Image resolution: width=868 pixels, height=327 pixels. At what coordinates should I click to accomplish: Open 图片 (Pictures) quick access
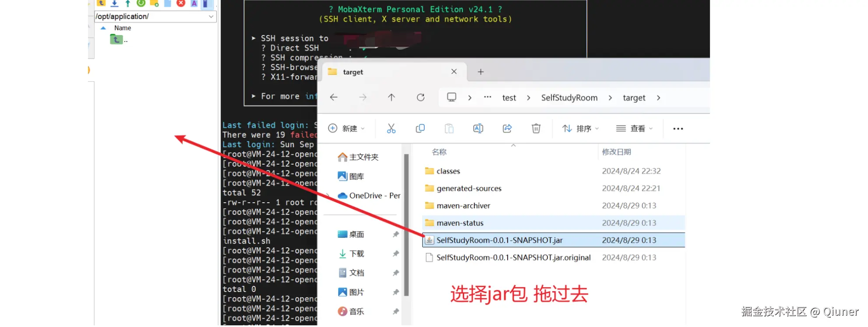351,292
